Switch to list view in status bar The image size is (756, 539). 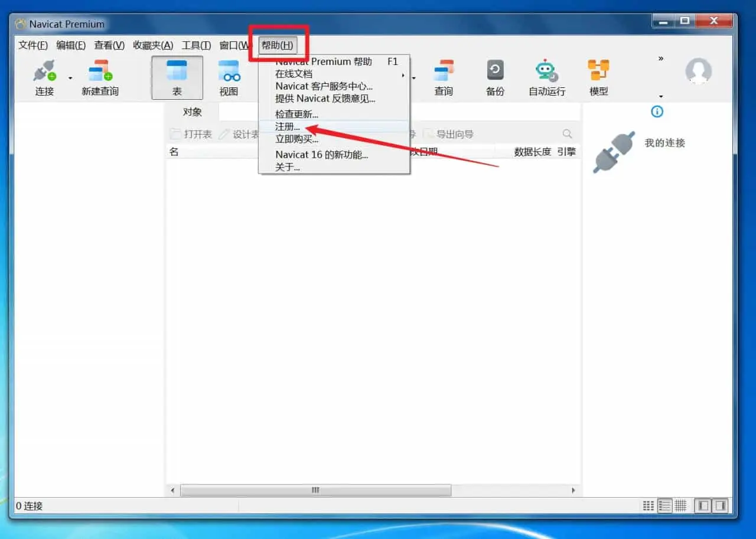[x=664, y=506]
